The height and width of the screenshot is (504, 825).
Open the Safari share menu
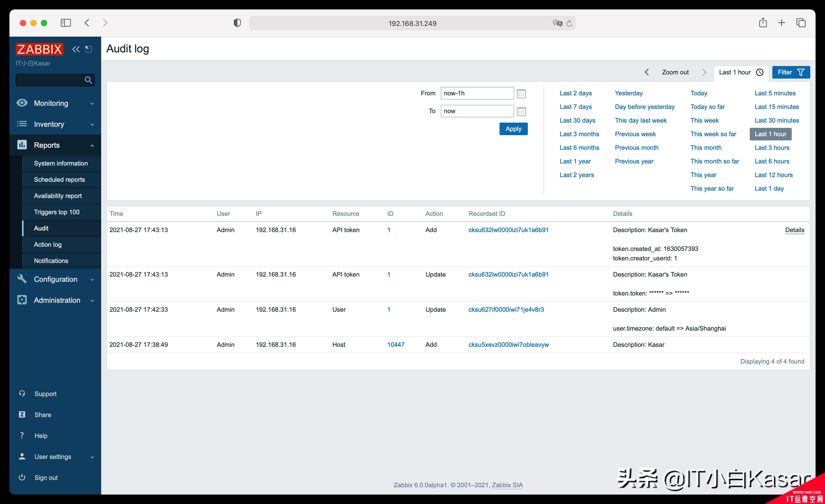click(x=763, y=23)
